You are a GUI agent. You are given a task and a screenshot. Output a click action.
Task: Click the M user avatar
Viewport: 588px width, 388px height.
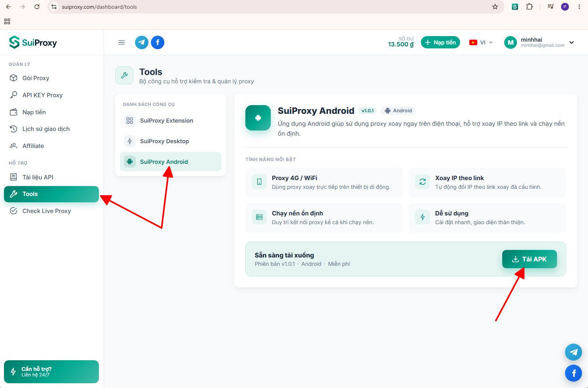tap(511, 42)
